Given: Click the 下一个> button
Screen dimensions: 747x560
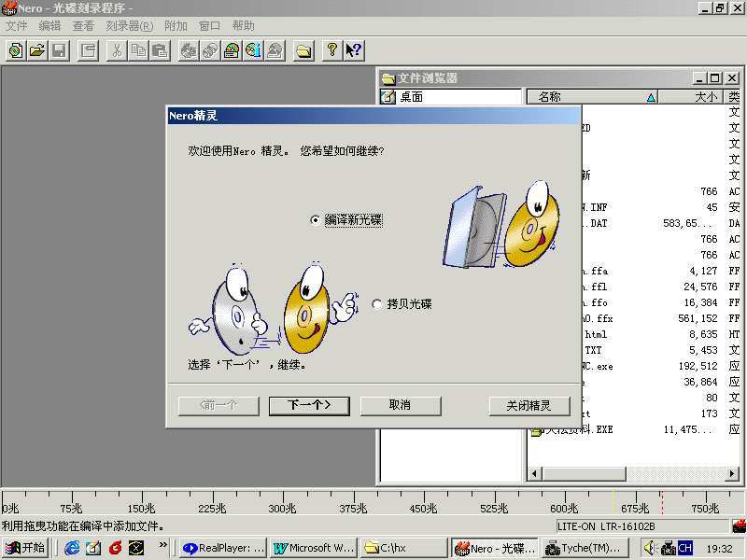Looking at the screenshot, I should pos(308,405).
